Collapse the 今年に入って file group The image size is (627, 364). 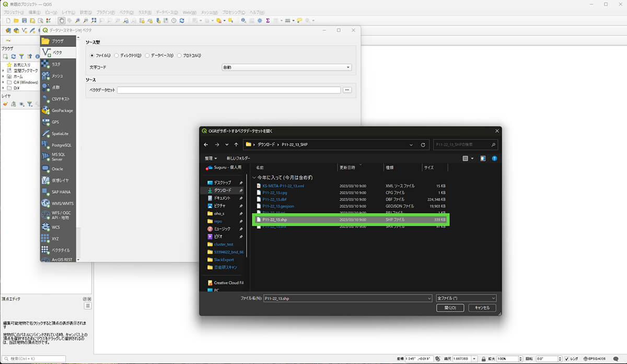[254, 178]
